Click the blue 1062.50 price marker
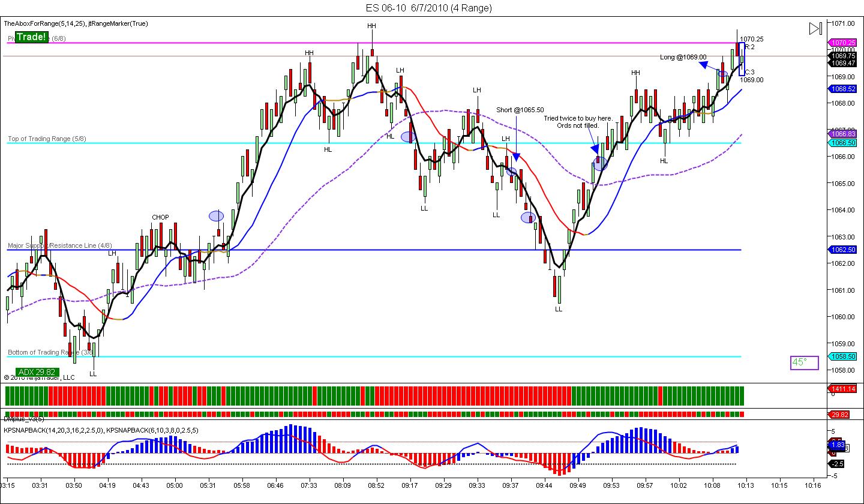This screenshot has height=504, width=864. [x=842, y=250]
